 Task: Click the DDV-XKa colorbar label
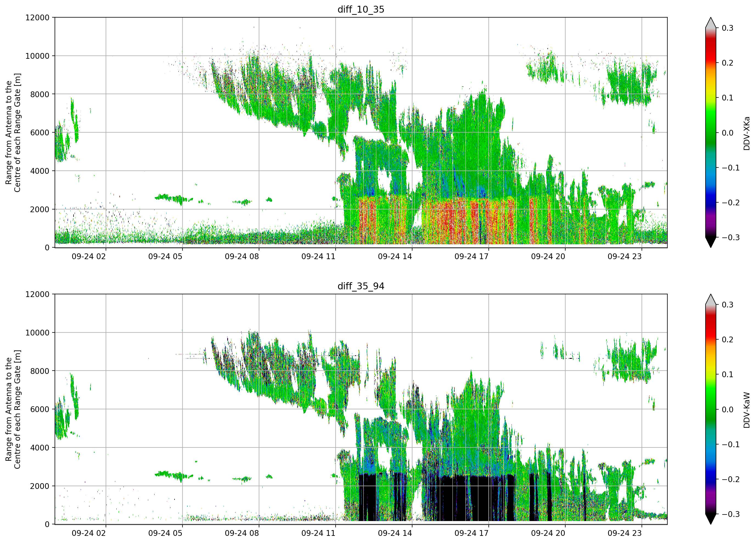[746, 133]
